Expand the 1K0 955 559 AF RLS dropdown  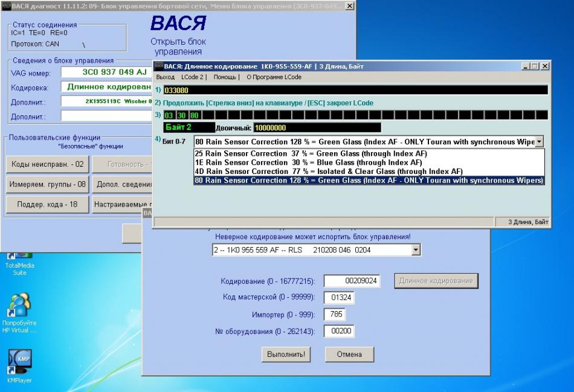[x=416, y=250]
